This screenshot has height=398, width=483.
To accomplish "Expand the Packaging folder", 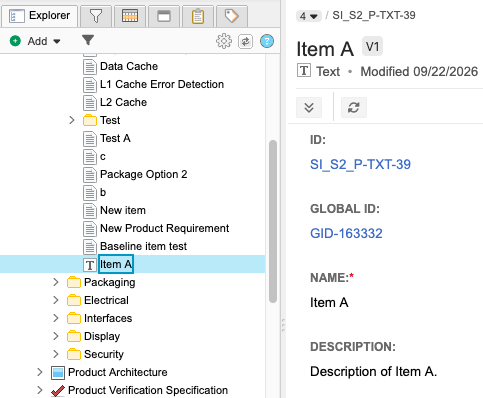I will [x=56, y=282].
